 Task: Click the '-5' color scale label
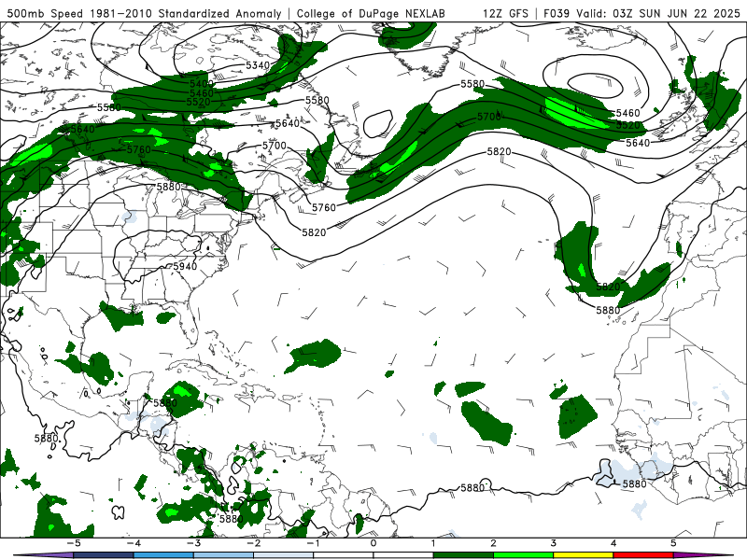(x=73, y=543)
